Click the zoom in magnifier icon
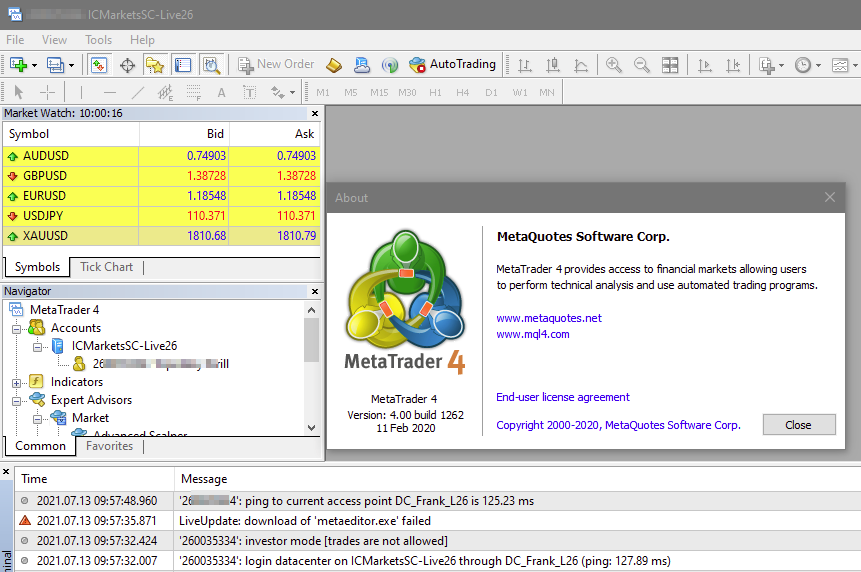The height and width of the screenshot is (572, 861). pyautogui.click(x=613, y=65)
